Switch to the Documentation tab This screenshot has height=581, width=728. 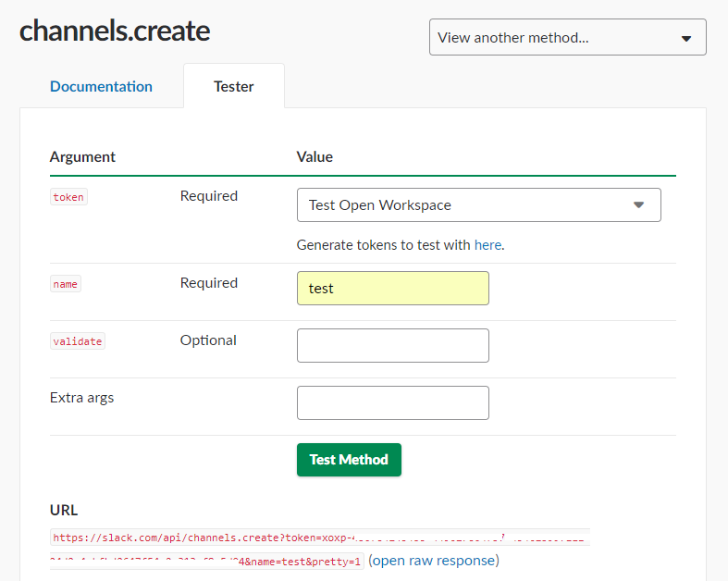click(x=101, y=86)
